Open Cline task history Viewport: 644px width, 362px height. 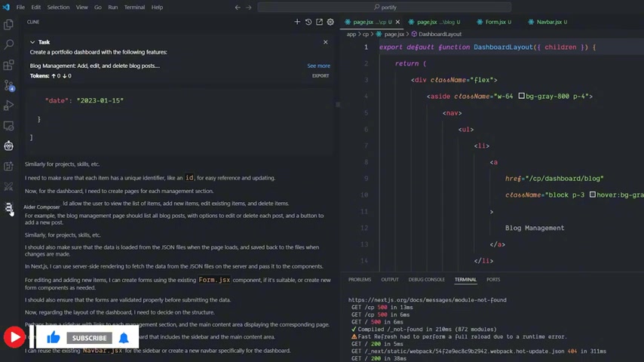click(308, 22)
